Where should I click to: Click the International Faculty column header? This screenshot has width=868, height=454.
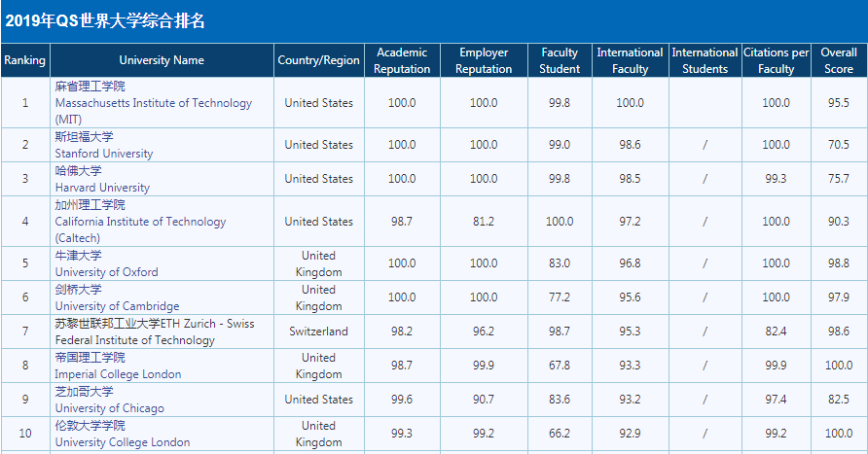pos(630,60)
